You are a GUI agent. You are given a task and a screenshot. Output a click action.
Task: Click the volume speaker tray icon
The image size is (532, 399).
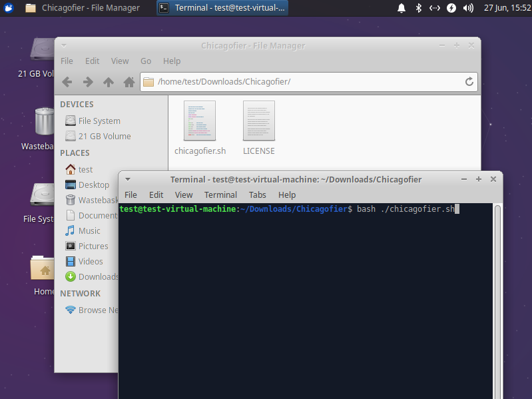(468, 8)
